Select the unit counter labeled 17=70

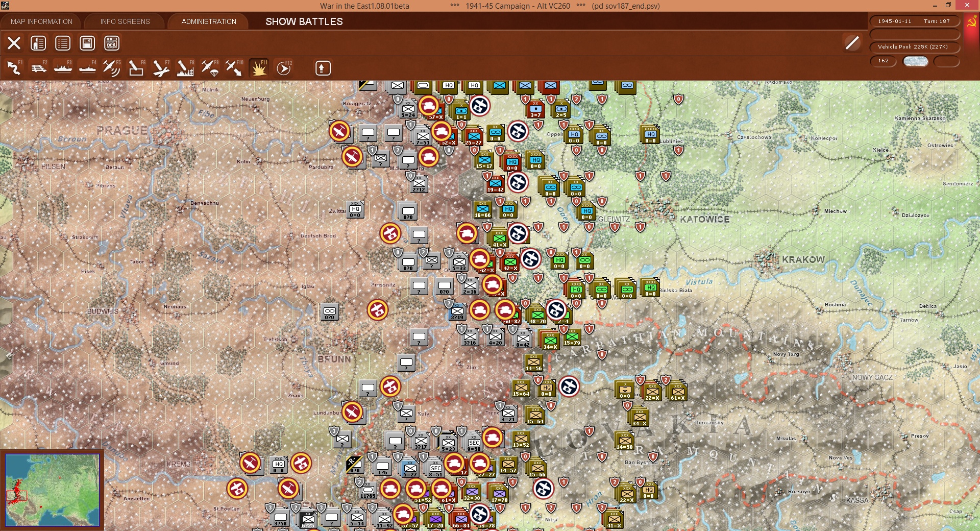(x=499, y=494)
